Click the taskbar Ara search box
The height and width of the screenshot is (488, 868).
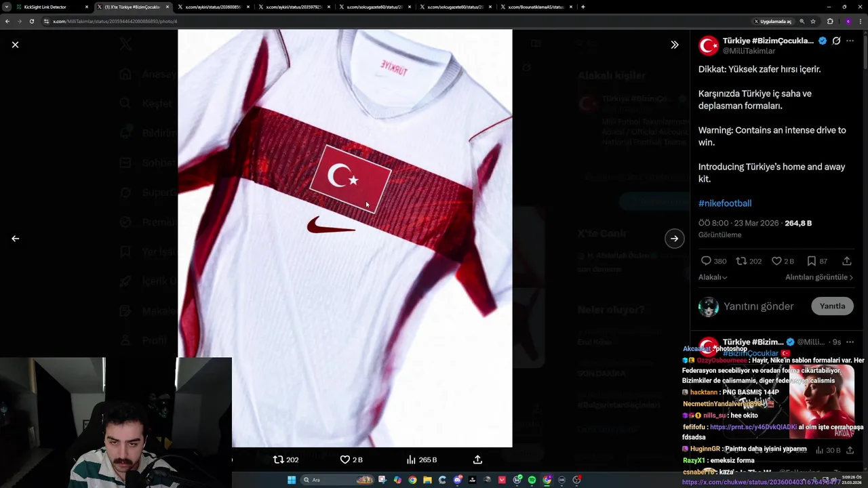pos(337,480)
